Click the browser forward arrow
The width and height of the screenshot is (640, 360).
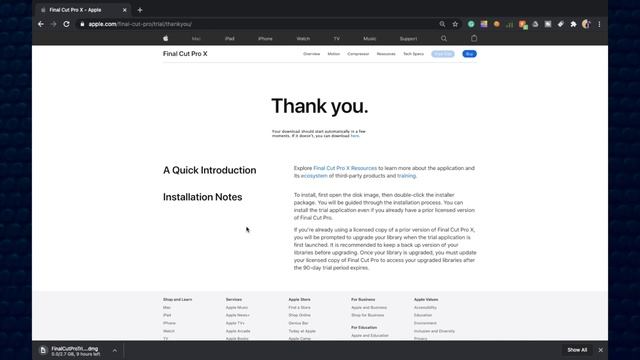[53, 24]
